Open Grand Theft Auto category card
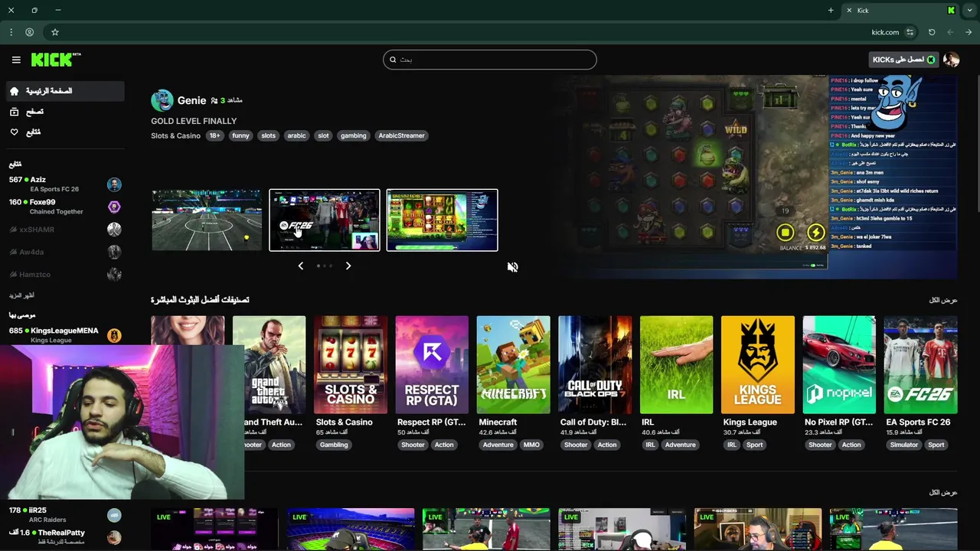The image size is (980, 551). click(269, 364)
